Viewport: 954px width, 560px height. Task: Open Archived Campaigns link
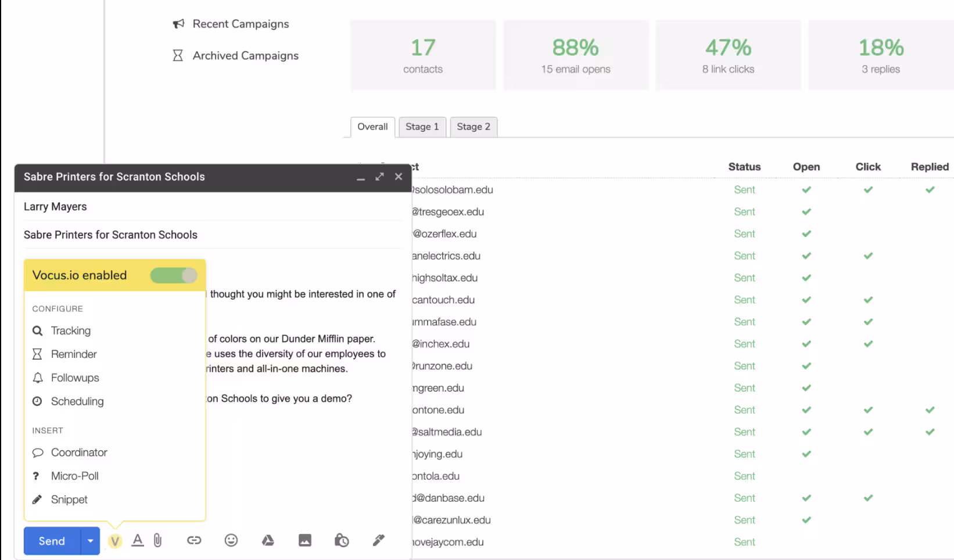coord(245,56)
